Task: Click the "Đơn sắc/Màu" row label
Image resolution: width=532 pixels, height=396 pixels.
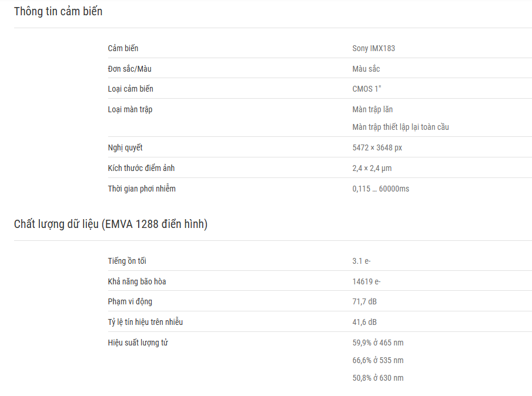Action: (129, 69)
